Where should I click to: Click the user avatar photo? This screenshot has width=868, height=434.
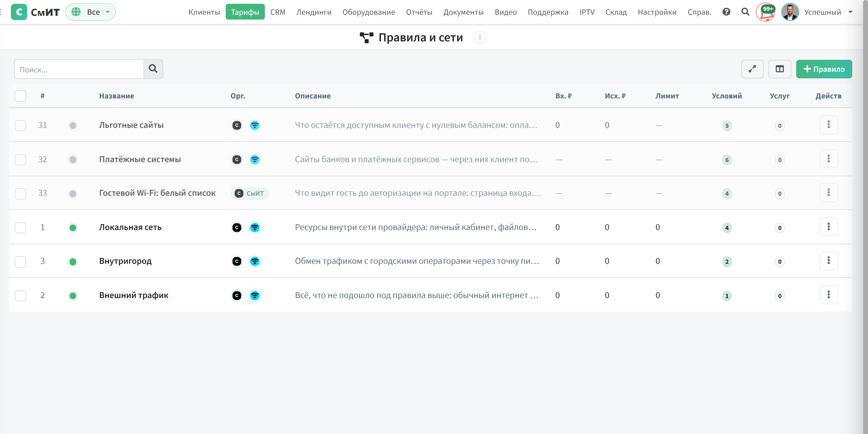pos(790,12)
